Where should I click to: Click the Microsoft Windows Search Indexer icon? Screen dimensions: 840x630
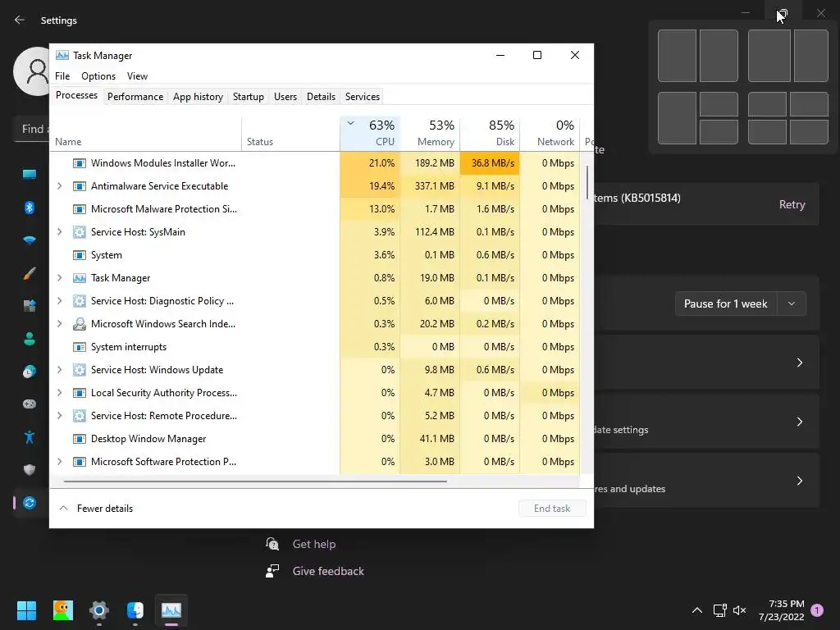click(x=80, y=323)
